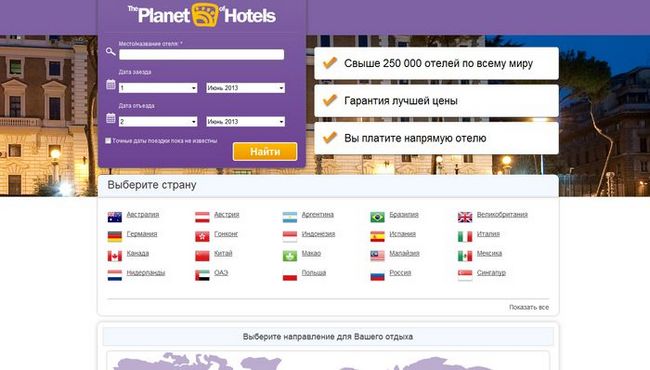The image size is (650, 370).
Task: Click the Выберите страну heading
Action: click(152, 185)
